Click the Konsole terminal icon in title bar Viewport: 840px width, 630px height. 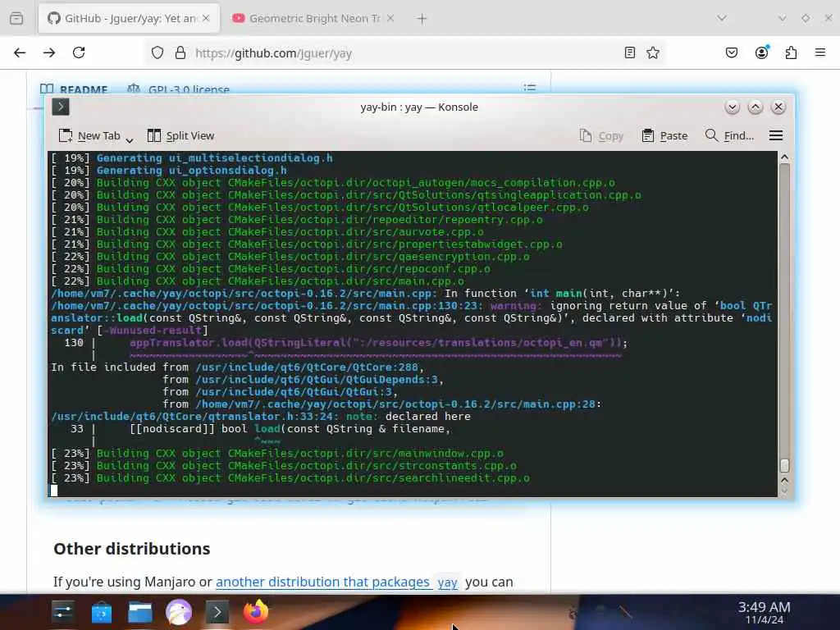[x=61, y=107]
